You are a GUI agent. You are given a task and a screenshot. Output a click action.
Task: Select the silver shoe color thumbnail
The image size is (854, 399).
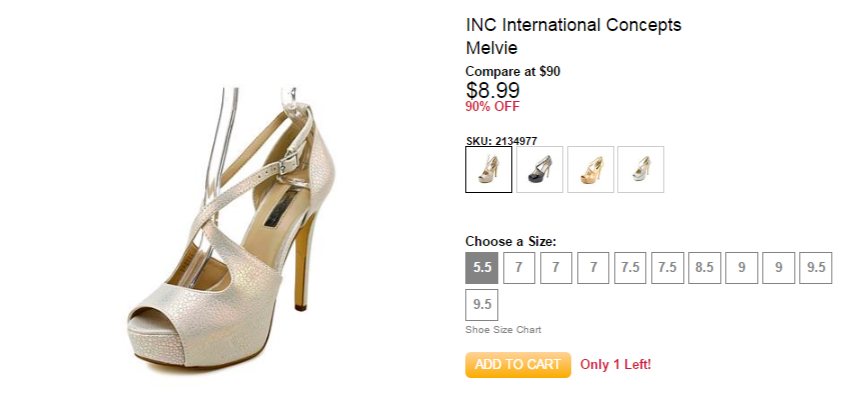(x=489, y=169)
